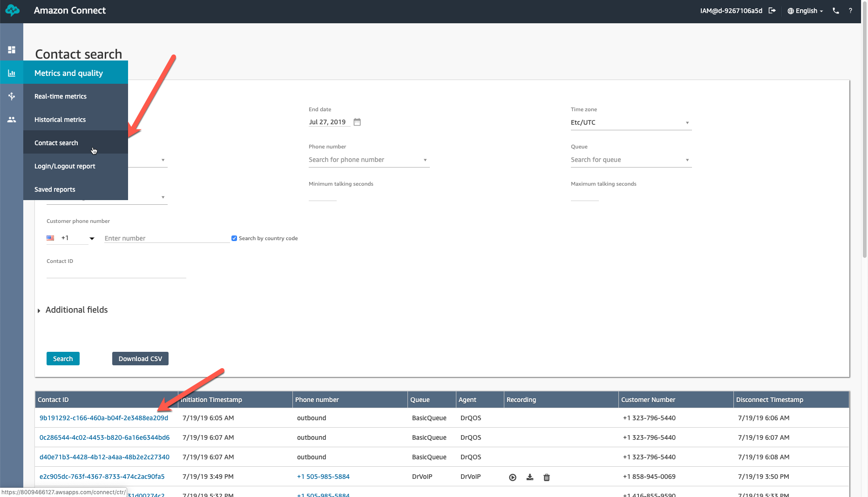Open Real-time metrics menu item
The image size is (868, 497).
pos(75,96)
